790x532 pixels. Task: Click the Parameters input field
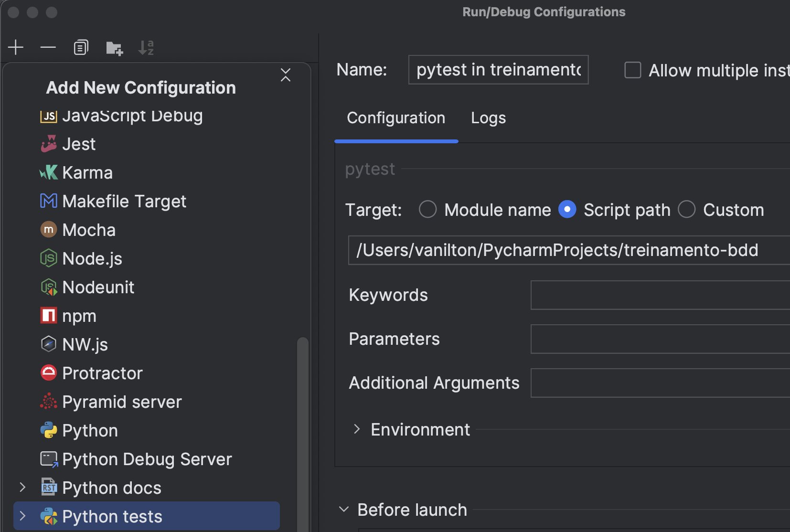(x=660, y=339)
